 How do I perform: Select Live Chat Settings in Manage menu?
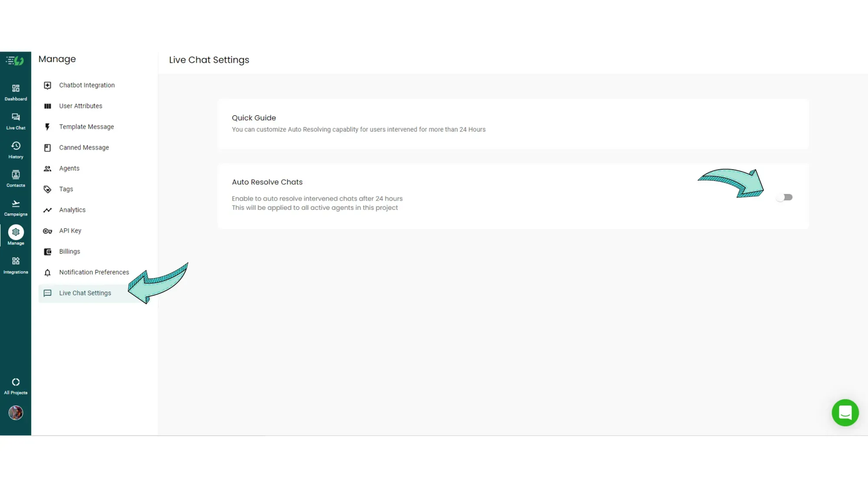tap(85, 293)
